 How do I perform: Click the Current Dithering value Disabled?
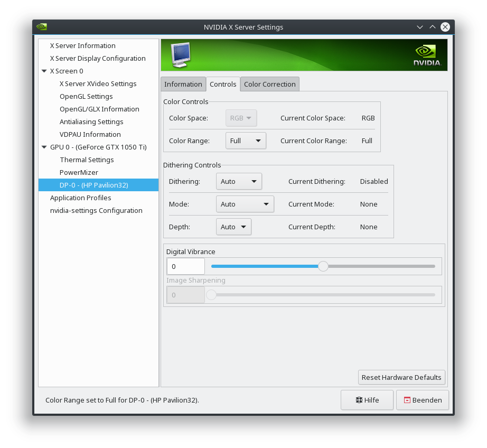[x=374, y=181]
